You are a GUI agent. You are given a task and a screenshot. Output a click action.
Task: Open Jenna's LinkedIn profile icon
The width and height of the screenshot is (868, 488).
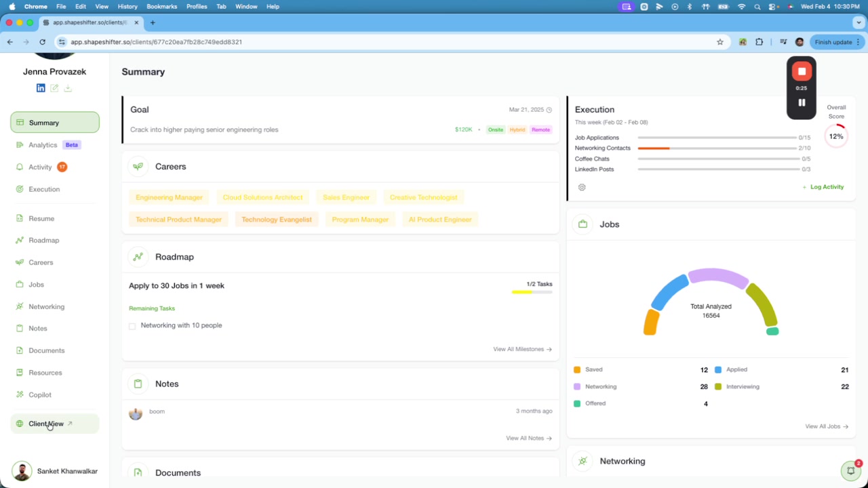pos(41,88)
